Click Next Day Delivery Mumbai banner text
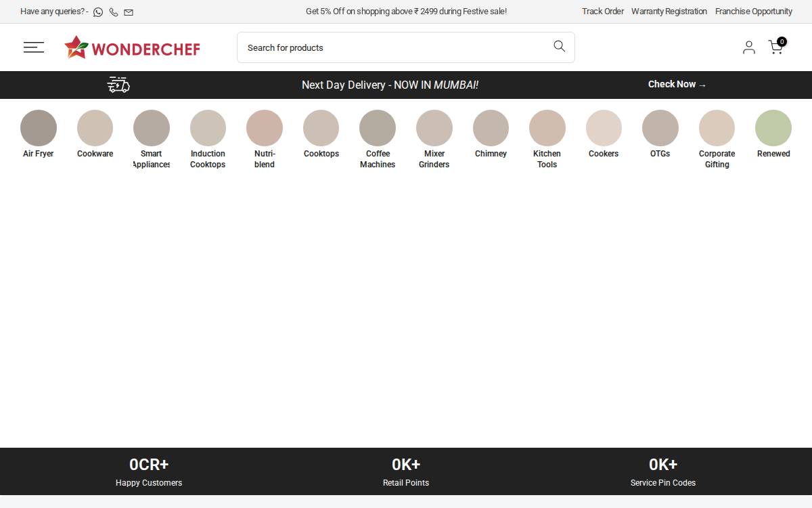The width and height of the screenshot is (812, 508). 390,85
